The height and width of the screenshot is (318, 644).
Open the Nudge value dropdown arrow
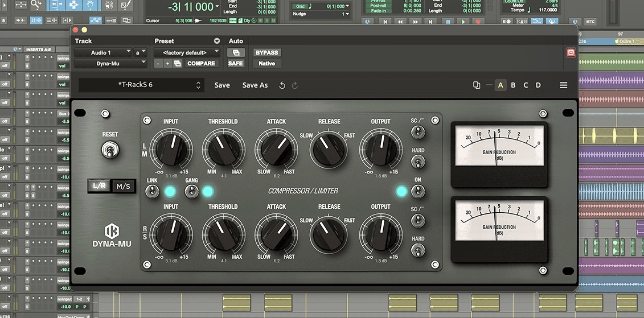click(347, 14)
